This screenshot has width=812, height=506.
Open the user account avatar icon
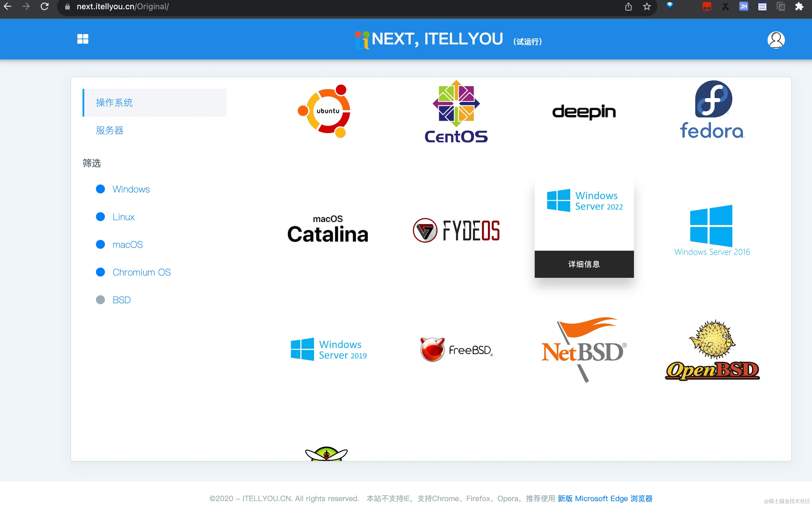pos(776,40)
